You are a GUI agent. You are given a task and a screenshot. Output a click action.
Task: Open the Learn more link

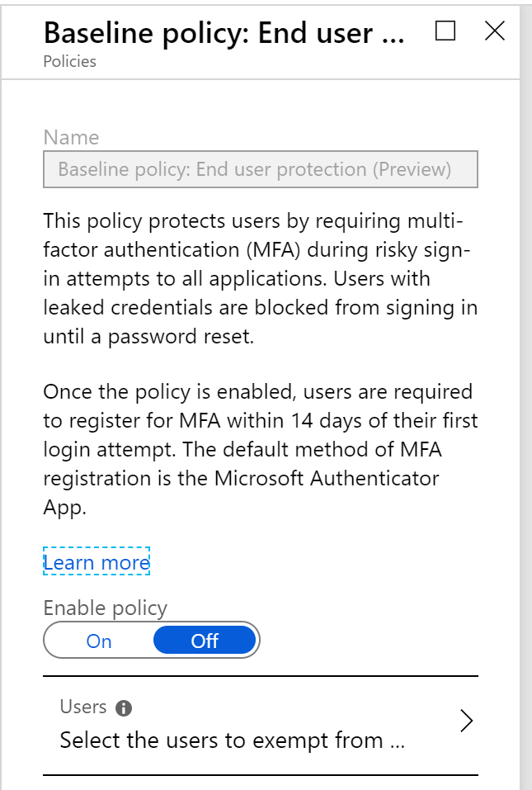[97, 562]
